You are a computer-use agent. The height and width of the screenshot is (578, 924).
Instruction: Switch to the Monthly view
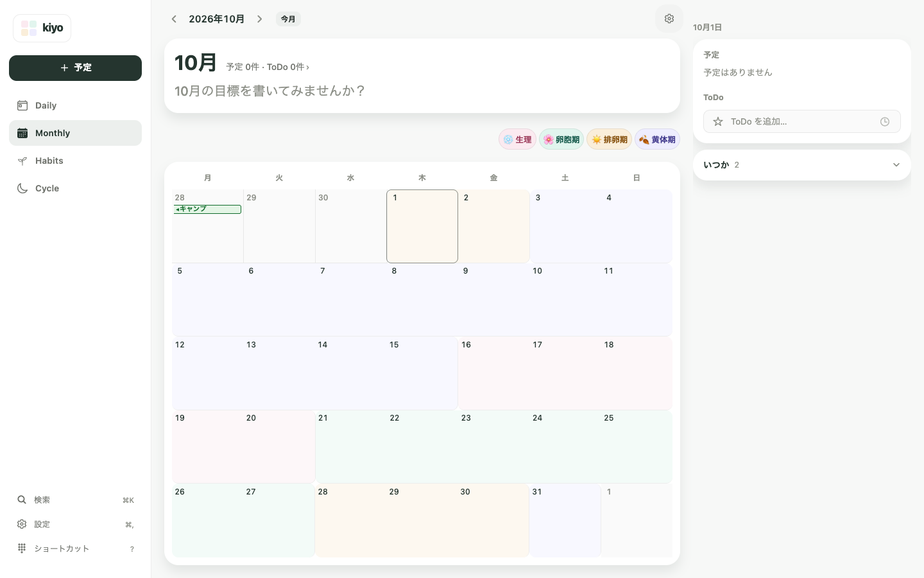[x=75, y=133]
